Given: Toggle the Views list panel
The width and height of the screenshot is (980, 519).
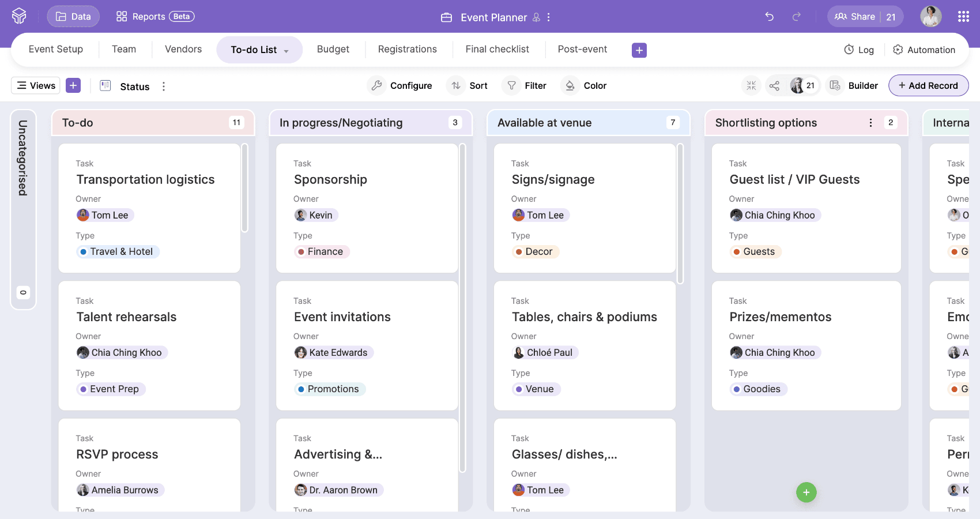Looking at the screenshot, I should coord(36,86).
